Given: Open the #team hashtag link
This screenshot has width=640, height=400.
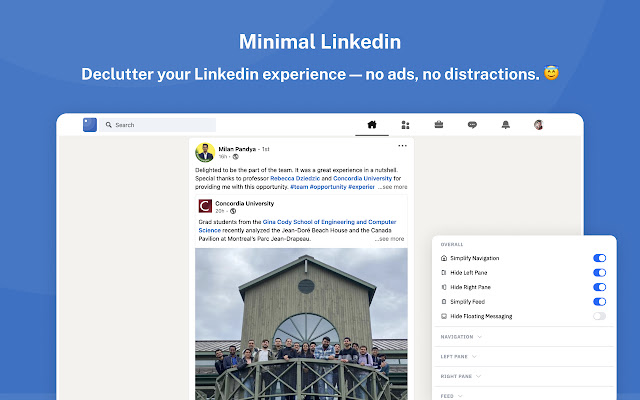Looking at the screenshot, I should (x=299, y=187).
